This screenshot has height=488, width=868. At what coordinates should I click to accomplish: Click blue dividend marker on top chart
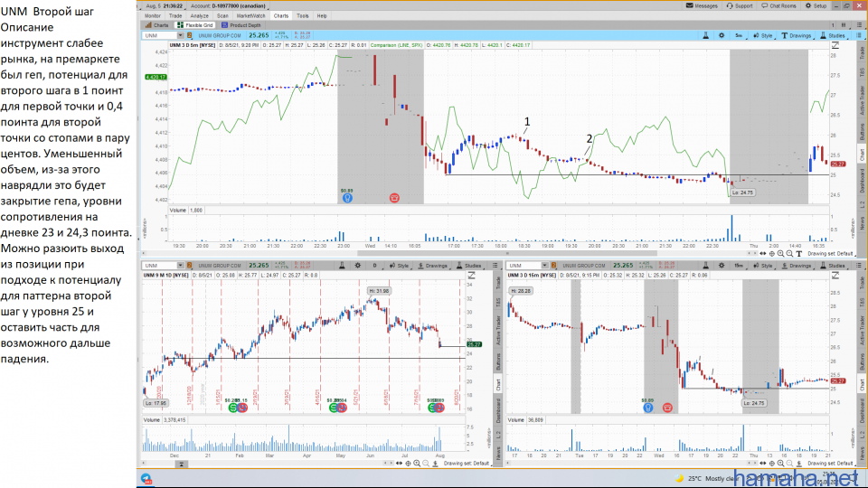pyautogui.click(x=347, y=198)
